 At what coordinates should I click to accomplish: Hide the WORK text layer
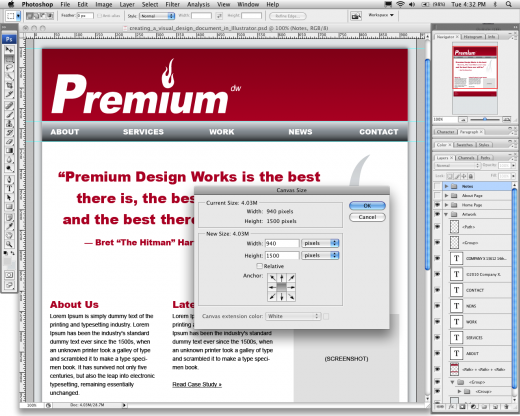click(x=437, y=322)
